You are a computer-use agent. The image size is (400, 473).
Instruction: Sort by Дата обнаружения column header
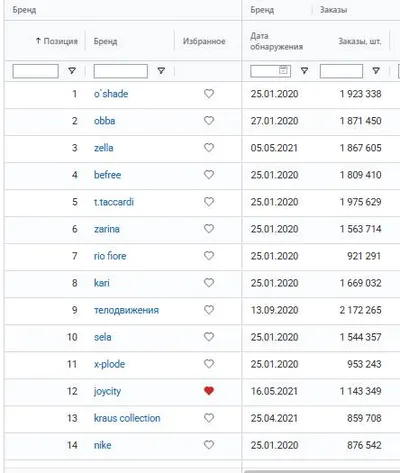(276, 41)
